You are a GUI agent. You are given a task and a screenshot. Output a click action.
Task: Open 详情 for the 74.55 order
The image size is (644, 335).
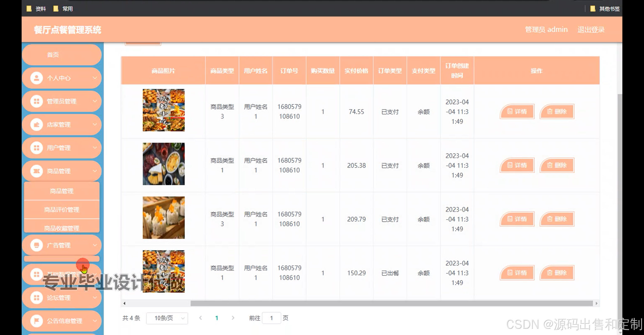click(517, 111)
